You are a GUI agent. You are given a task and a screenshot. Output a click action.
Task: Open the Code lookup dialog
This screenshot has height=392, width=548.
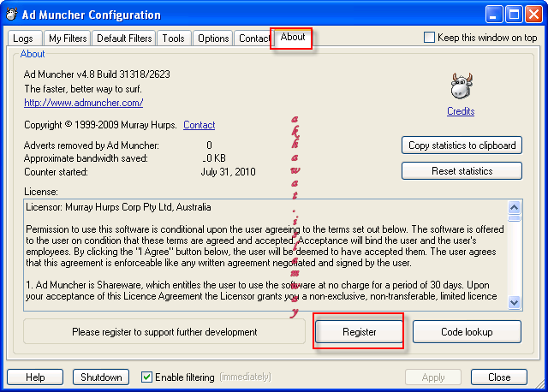click(x=467, y=331)
